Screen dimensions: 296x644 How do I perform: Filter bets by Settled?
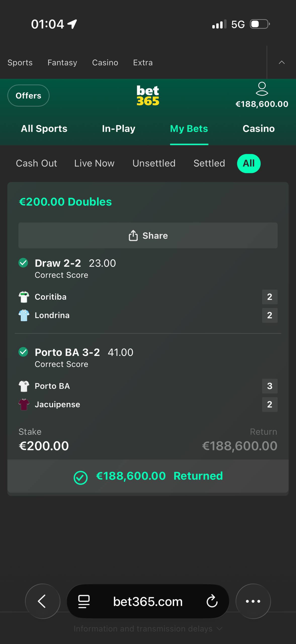(209, 164)
